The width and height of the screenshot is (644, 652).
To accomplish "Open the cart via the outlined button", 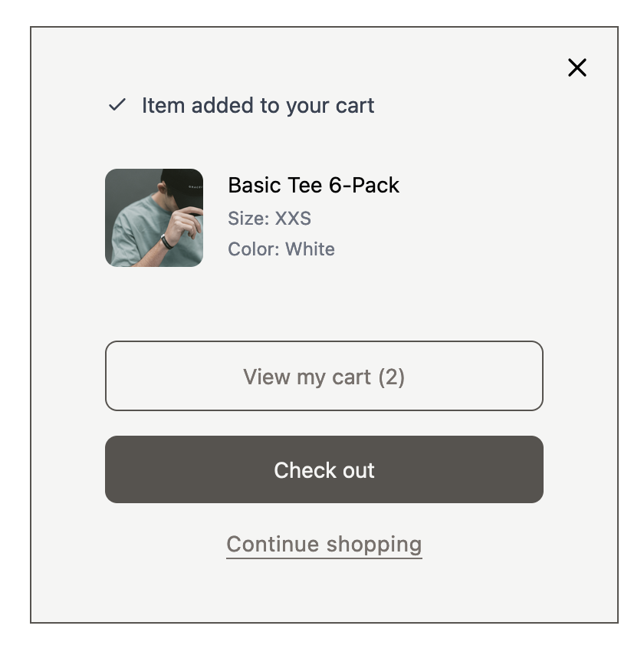I will coord(324,376).
